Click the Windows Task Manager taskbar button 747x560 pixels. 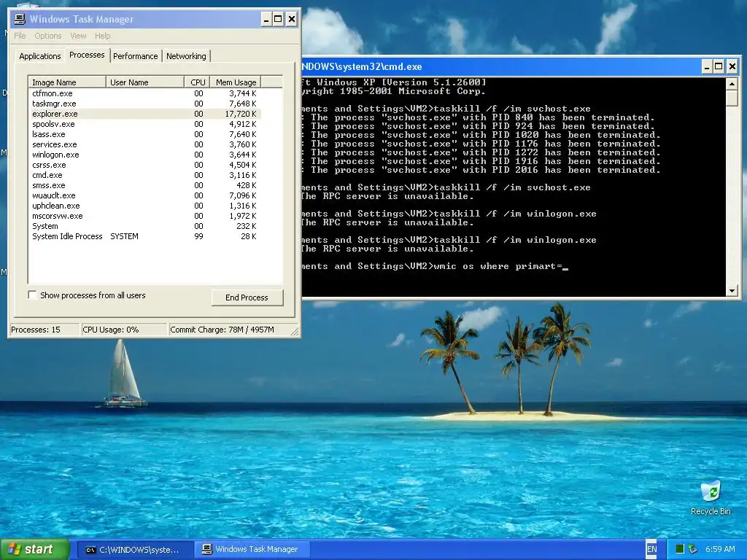tap(252, 550)
